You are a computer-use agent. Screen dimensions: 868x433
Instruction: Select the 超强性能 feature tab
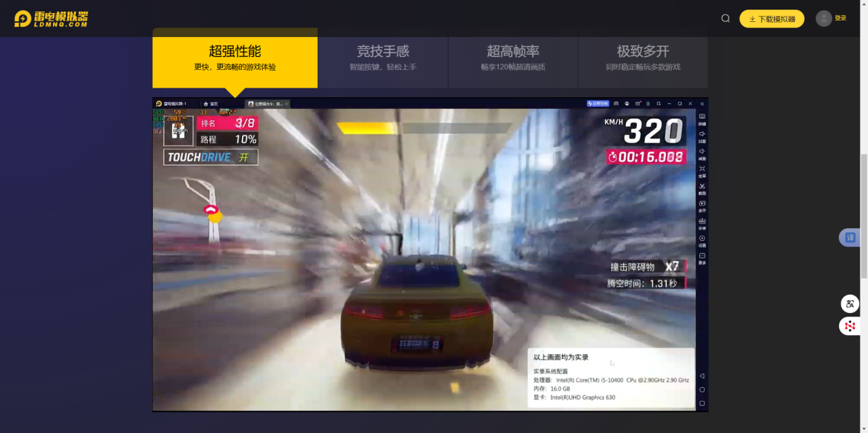tap(235, 58)
